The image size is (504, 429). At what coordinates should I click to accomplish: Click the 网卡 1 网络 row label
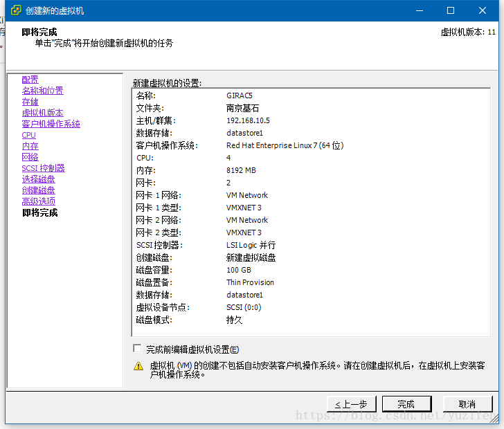point(159,195)
